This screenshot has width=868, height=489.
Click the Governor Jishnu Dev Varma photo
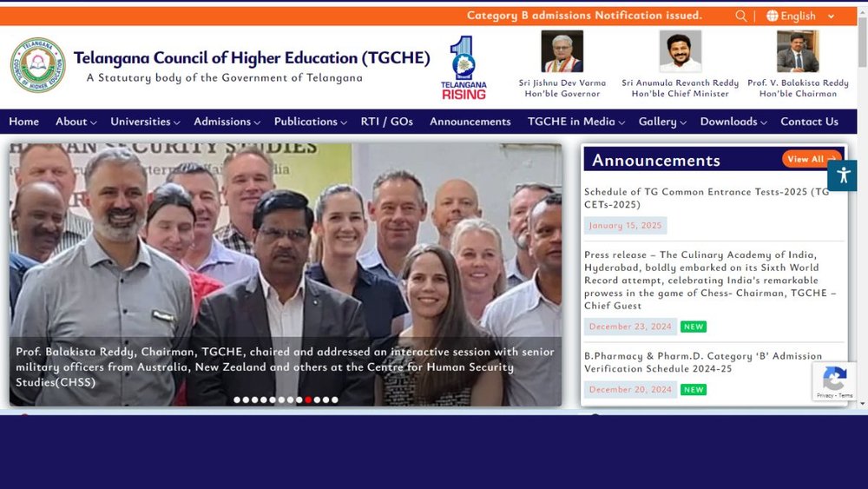[562, 51]
